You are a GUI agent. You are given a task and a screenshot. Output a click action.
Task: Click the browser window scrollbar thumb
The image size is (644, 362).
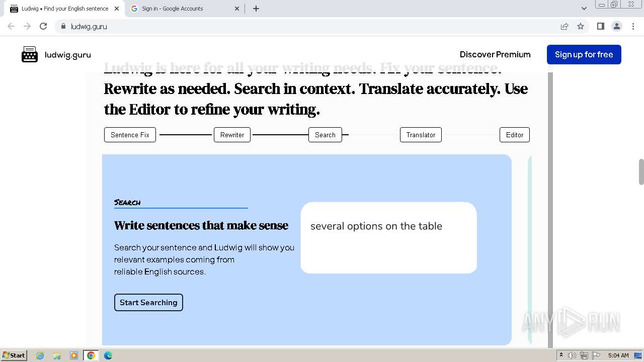[x=641, y=172]
